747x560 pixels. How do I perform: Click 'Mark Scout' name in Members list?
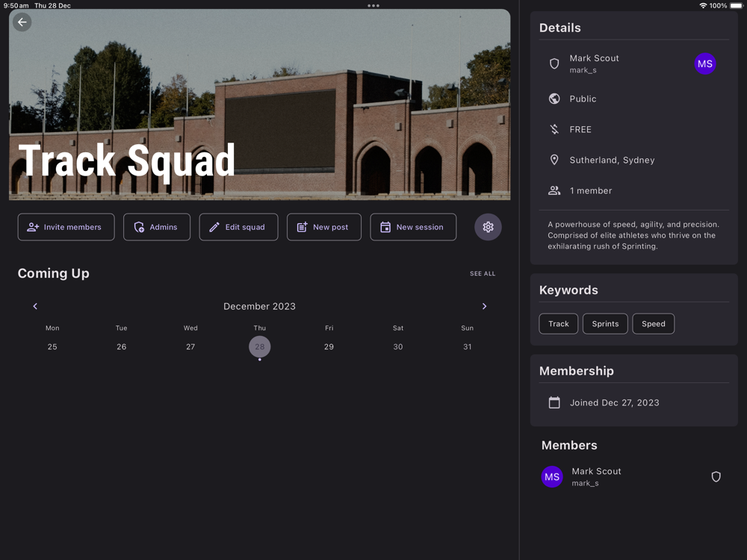pos(596,471)
